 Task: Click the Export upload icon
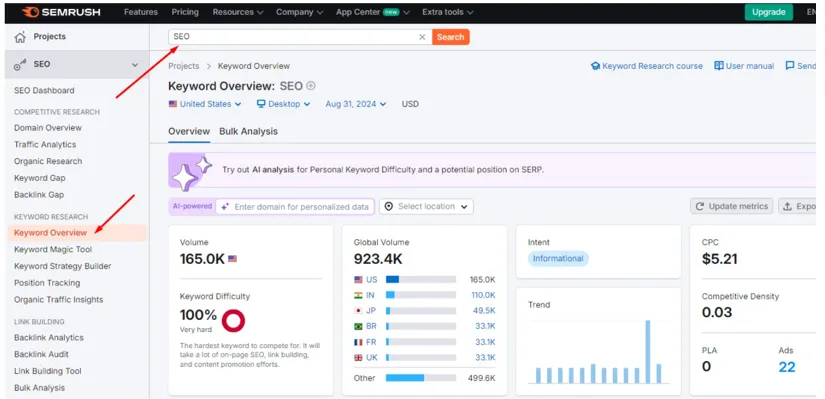click(788, 206)
